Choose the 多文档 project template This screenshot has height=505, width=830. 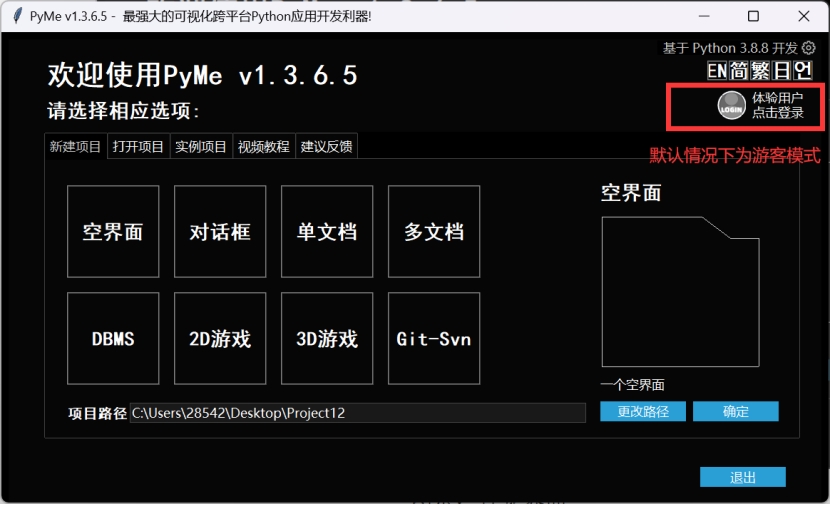click(434, 231)
